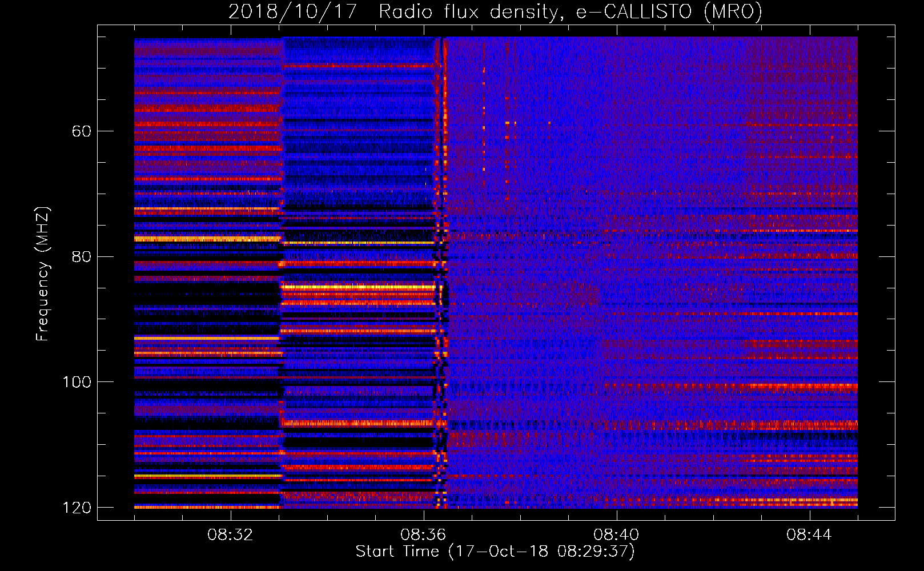This screenshot has height=571, width=924.
Task: Click the 08:44 time tick label
Action: [x=809, y=535]
